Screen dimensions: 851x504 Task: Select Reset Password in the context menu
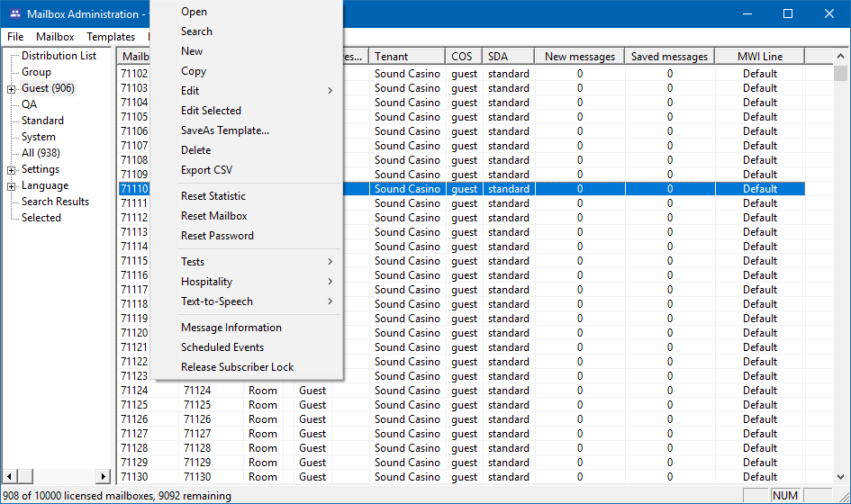point(217,236)
